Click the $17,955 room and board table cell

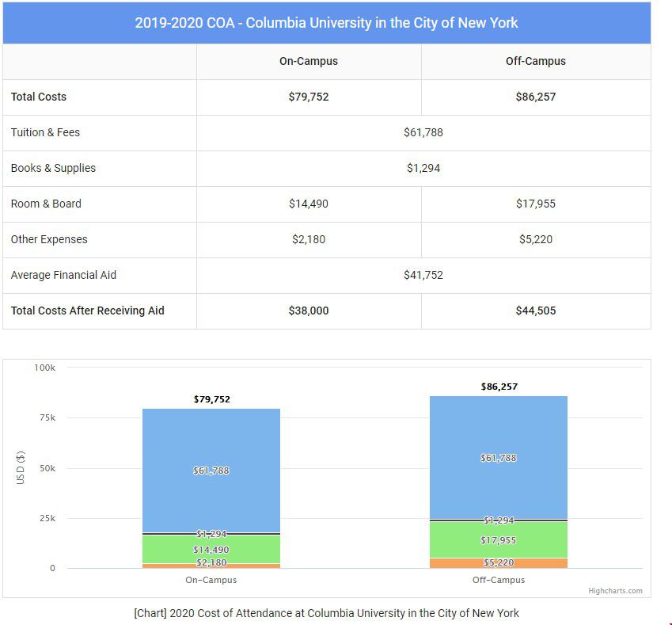536,204
